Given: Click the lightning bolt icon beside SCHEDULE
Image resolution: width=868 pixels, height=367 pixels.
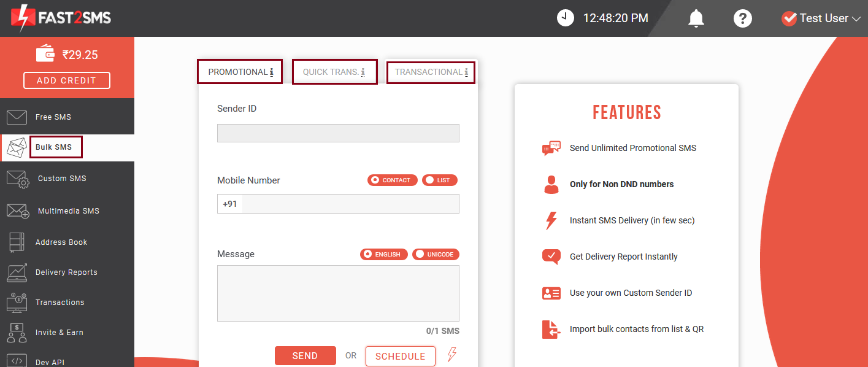Looking at the screenshot, I should tap(452, 355).
